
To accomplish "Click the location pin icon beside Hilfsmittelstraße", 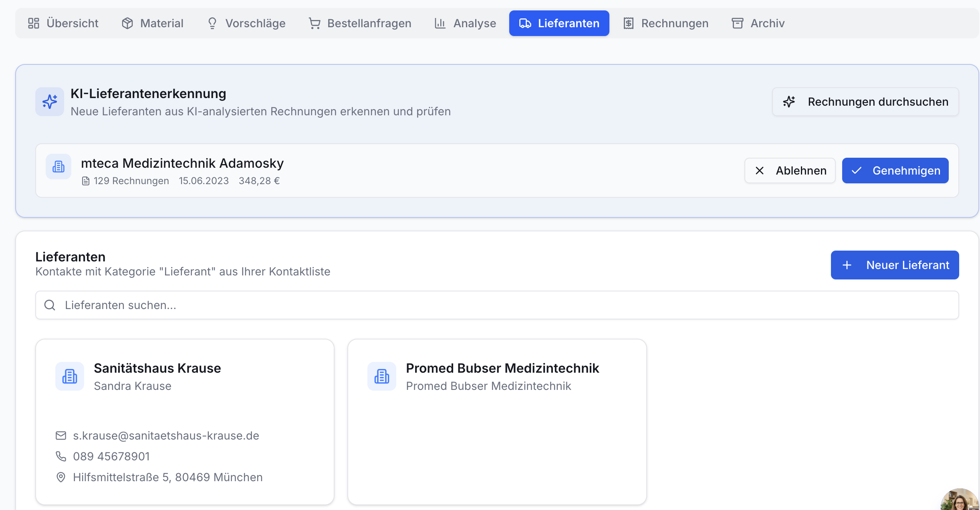I will pos(61,477).
